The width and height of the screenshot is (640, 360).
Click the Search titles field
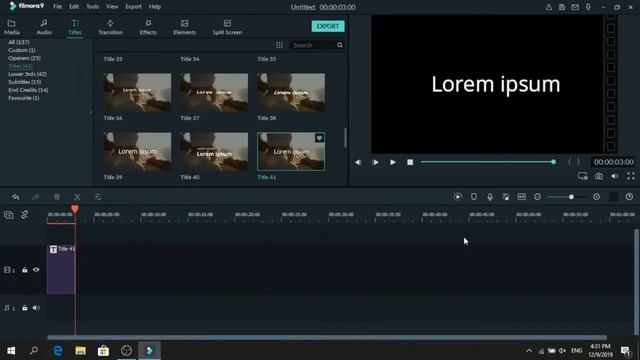click(313, 45)
